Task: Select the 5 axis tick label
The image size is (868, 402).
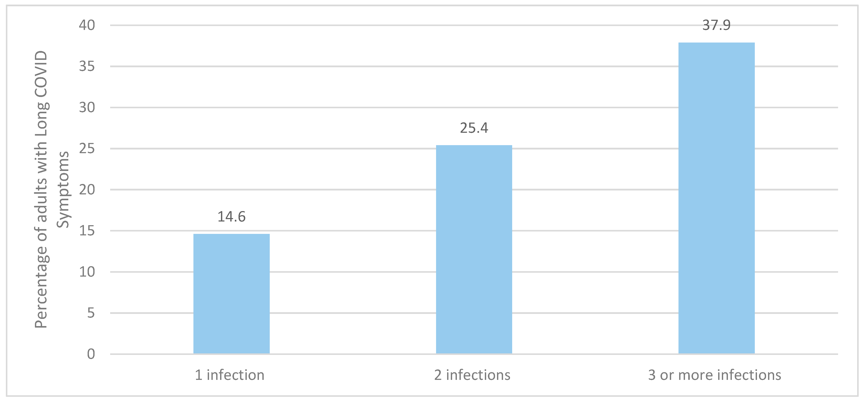Action: point(91,313)
